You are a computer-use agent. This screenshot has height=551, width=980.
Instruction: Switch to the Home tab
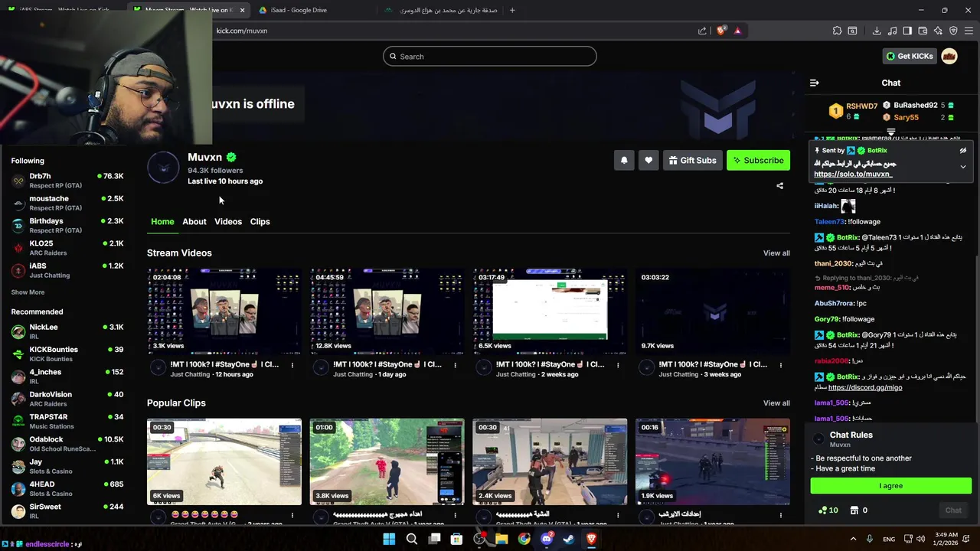[162, 222]
